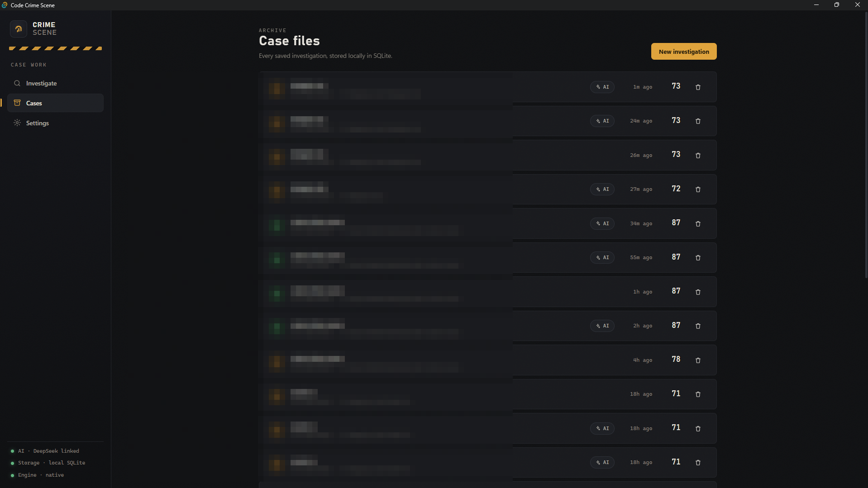Click the Code Crime Scene title bar icon

(x=5, y=5)
